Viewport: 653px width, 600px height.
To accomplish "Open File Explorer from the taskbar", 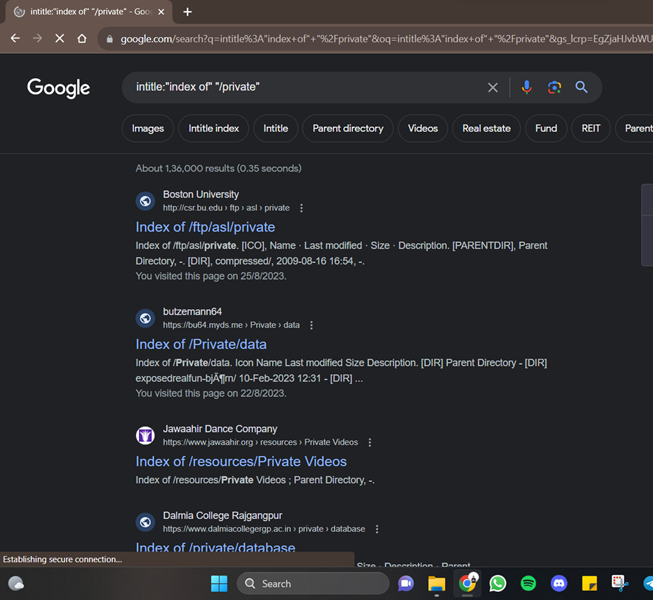I will point(436,583).
